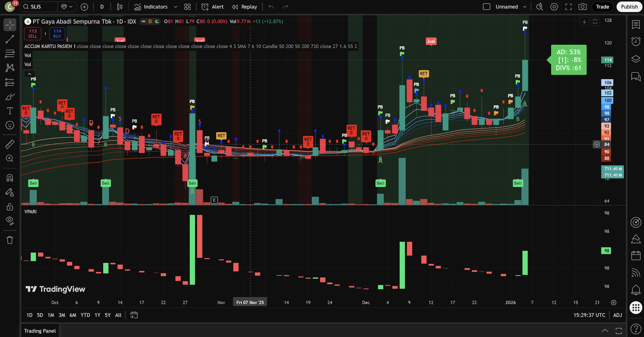This screenshot has width=644, height=337.
Task: Expand the Unnamed layout dropdown
Action: [525, 7]
